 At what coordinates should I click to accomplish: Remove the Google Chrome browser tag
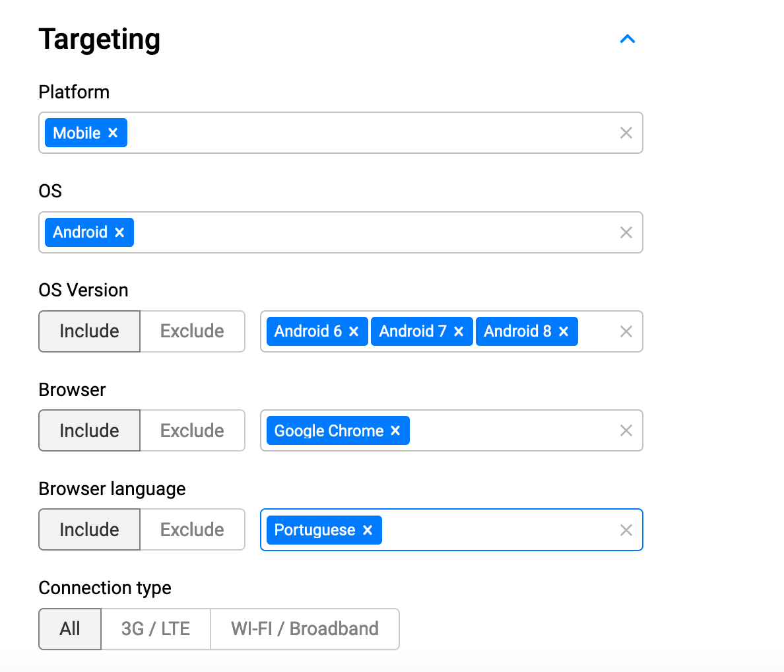[x=395, y=430]
